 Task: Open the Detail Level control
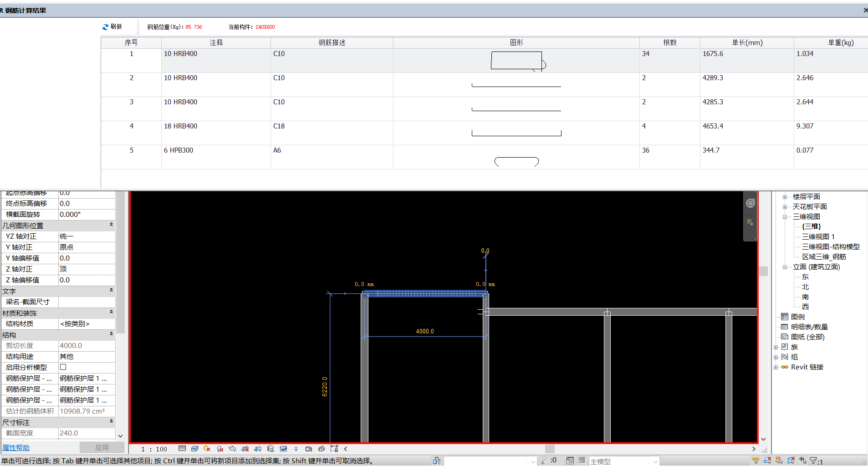click(x=182, y=449)
